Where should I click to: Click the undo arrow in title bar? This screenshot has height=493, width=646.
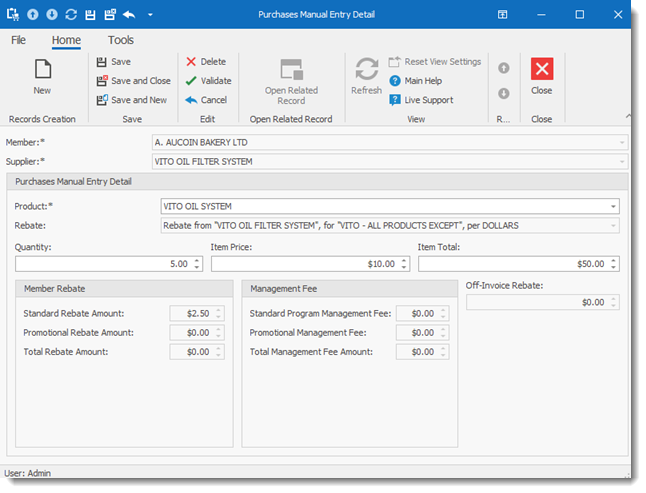[x=129, y=15]
